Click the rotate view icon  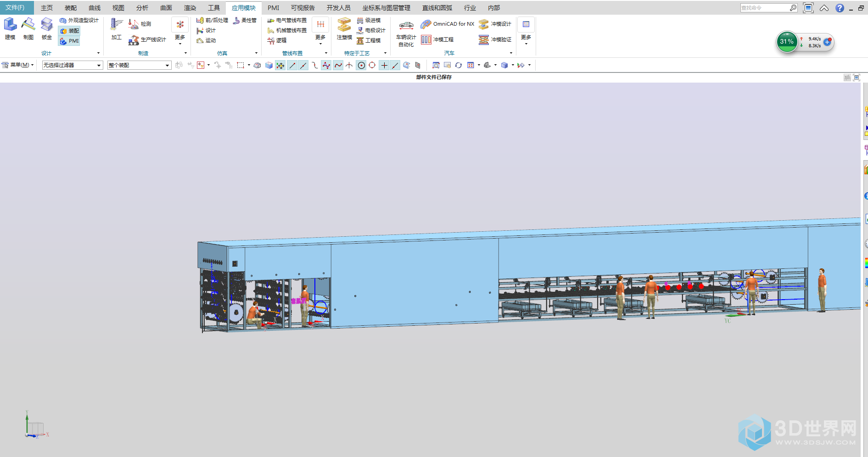click(x=458, y=65)
